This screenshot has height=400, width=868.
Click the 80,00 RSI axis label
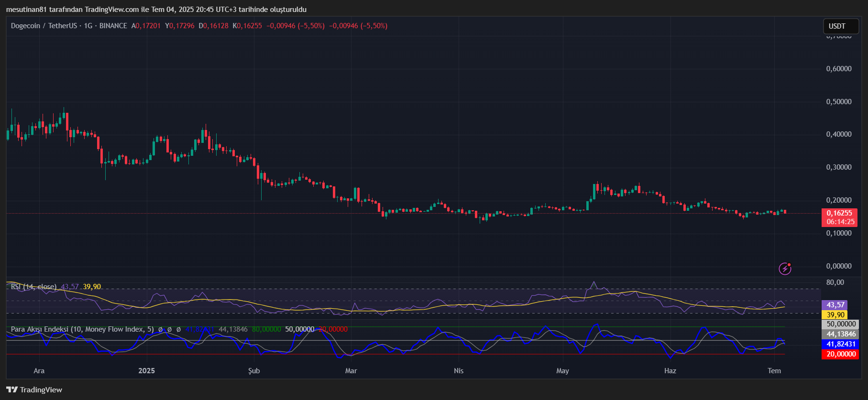[x=835, y=282]
